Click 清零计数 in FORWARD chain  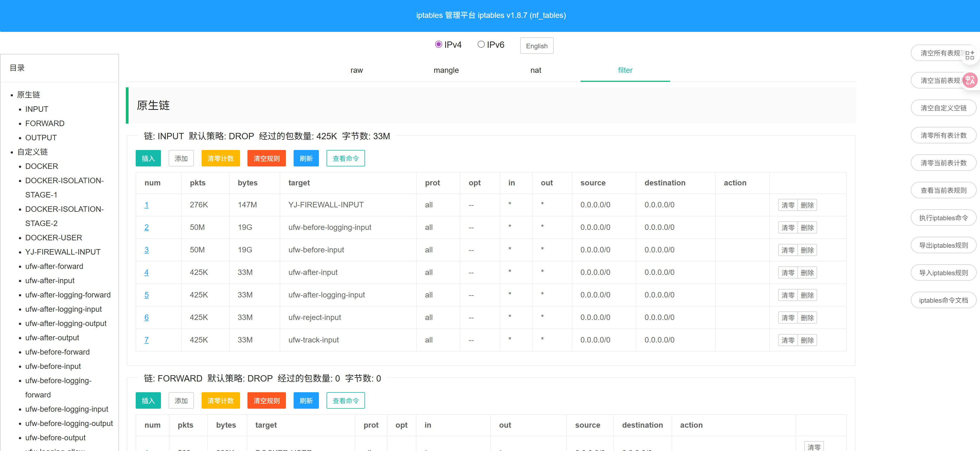pyautogui.click(x=221, y=400)
